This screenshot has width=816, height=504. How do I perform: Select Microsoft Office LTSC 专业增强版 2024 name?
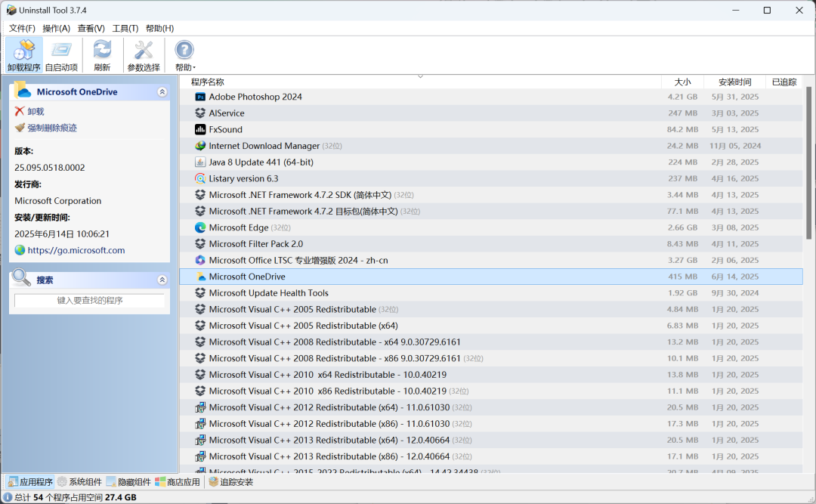click(298, 261)
